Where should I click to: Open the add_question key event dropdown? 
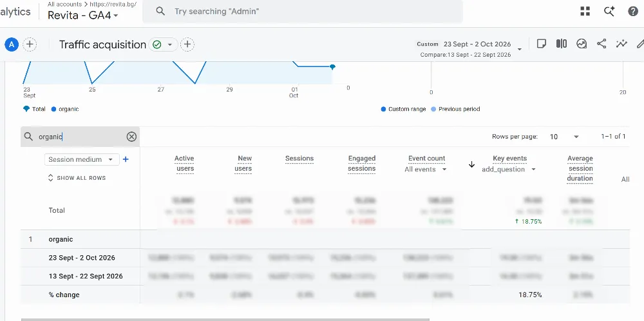(509, 170)
